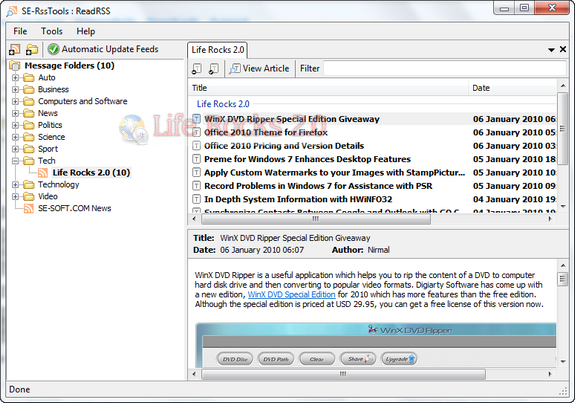Expand the Technology folder
The image size is (575, 403).
pyautogui.click(x=15, y=184)
